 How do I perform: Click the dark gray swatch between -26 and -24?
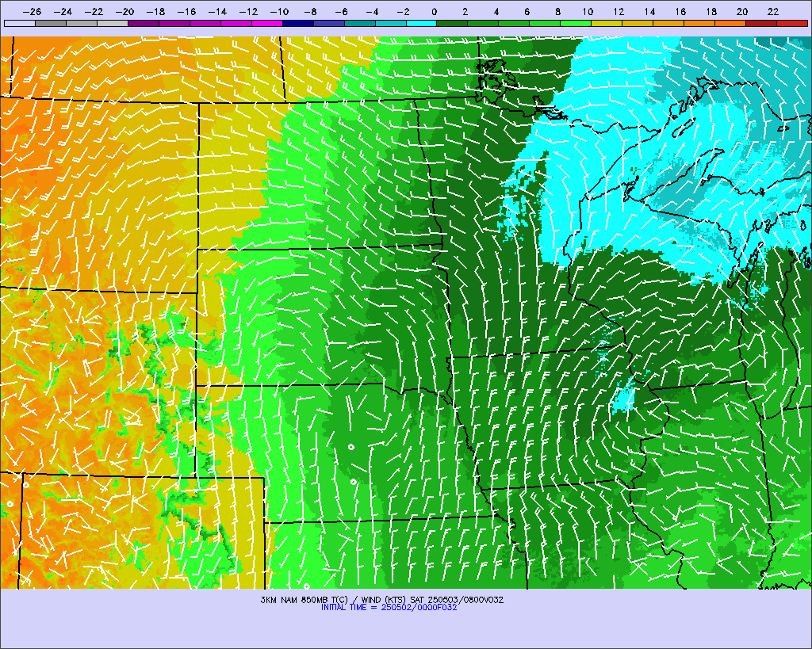pyautogui.click(x=51, y=23)
